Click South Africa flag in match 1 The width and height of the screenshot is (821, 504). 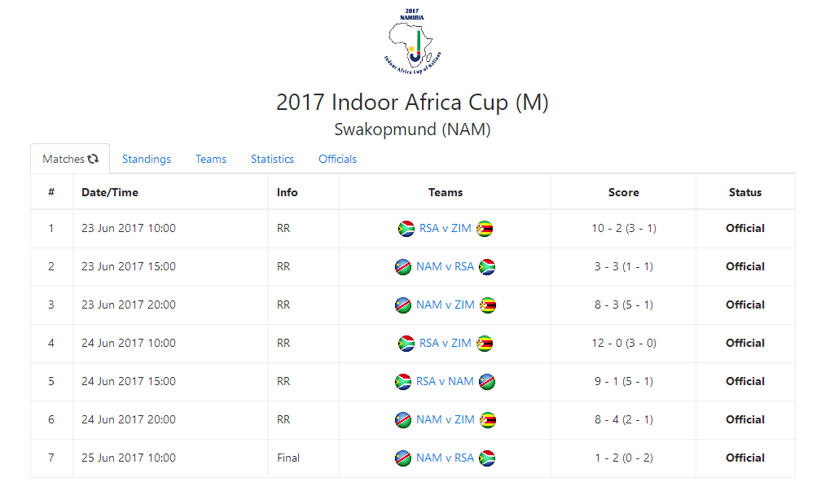pyautogui.click(x=406, y=229)
